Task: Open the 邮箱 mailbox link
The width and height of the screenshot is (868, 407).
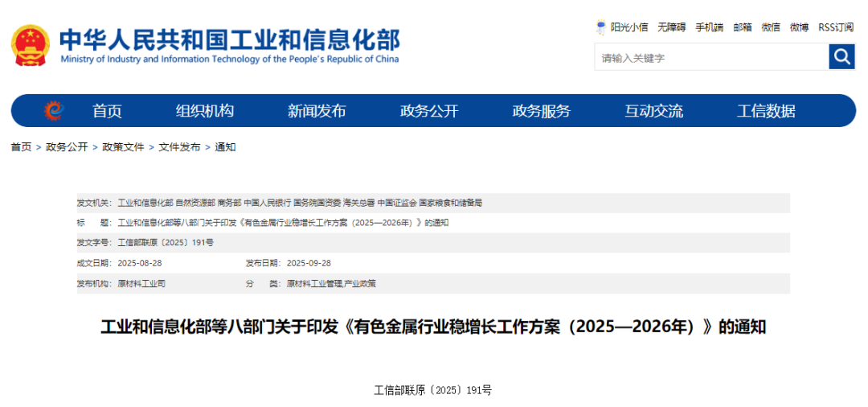Action: tap(743, 27)
